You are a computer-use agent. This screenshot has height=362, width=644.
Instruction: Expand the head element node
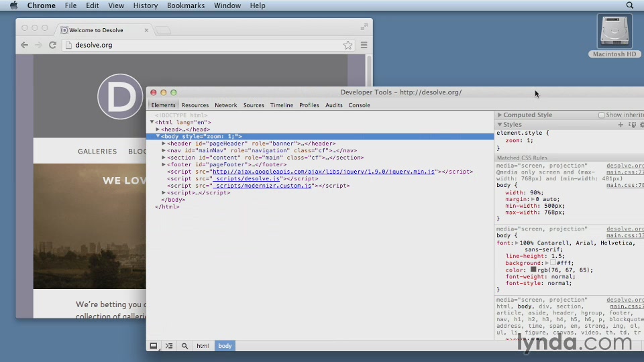coord(158,129)
